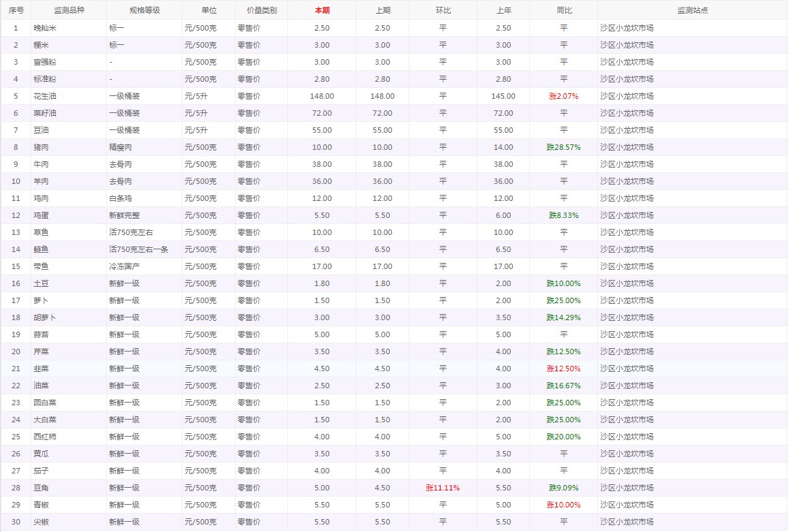Click the 精瘦肉 specification cell
Viewport: 788px width, 532px height.
tap(121, 147)
